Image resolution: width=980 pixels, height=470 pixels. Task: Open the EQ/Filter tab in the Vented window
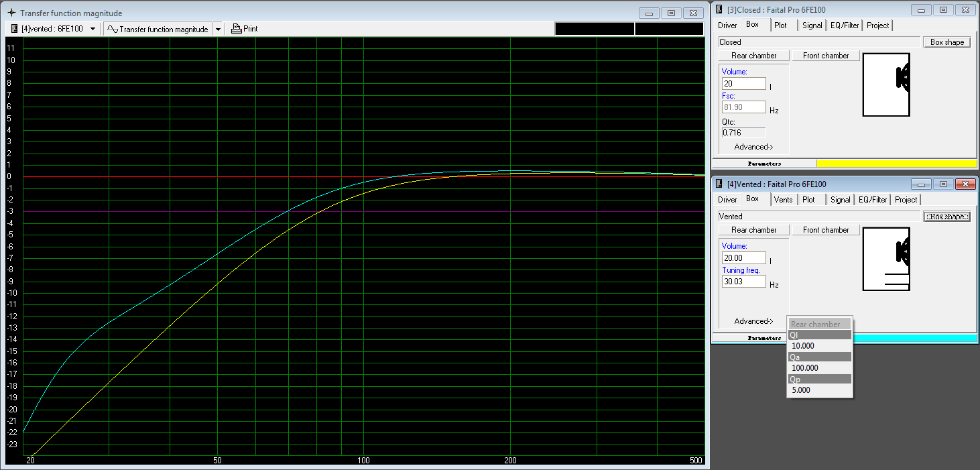coord(872,200)
